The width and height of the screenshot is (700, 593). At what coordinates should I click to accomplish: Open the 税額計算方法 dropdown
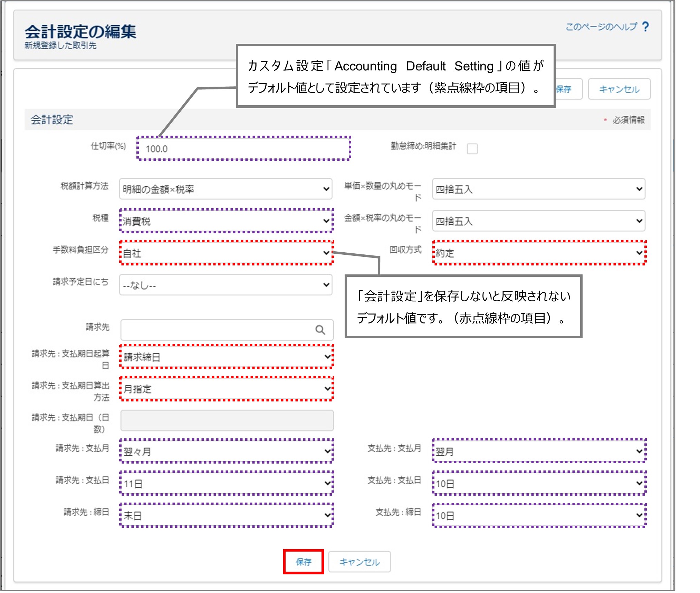(226, 189)
